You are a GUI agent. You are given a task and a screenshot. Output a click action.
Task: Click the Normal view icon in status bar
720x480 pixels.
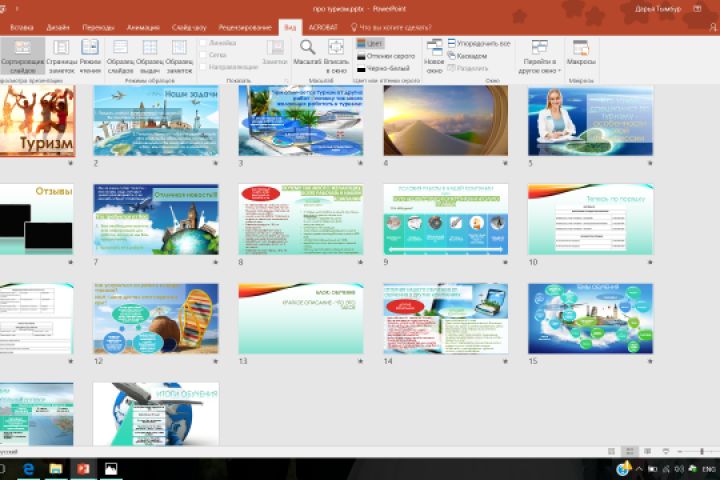pyautogui.click(x=611, y=452)
